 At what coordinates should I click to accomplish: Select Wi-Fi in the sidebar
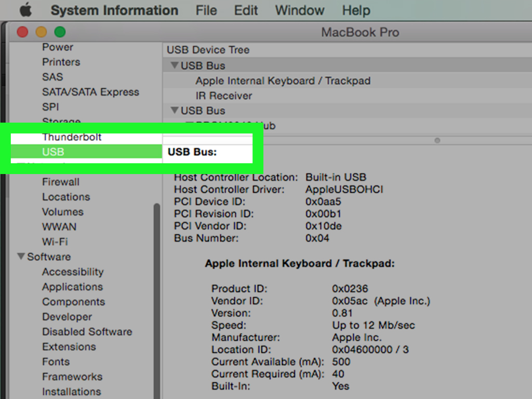click(x=55, y=242)
